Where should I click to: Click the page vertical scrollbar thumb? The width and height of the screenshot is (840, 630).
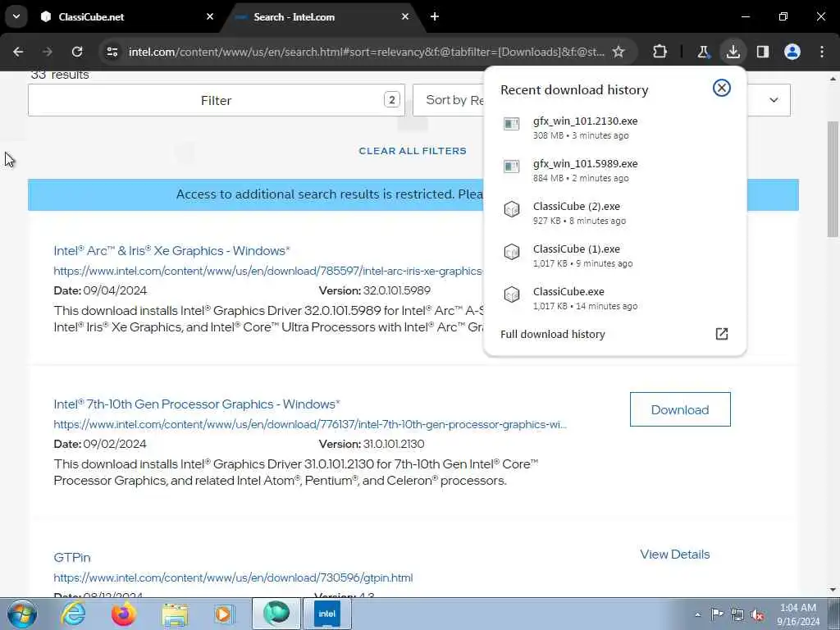click(x=833, y=178)
